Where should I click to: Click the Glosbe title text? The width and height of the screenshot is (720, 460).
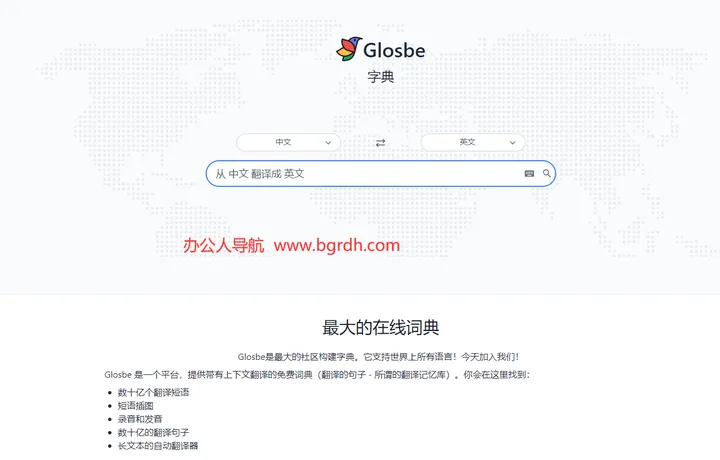(394, 50)
